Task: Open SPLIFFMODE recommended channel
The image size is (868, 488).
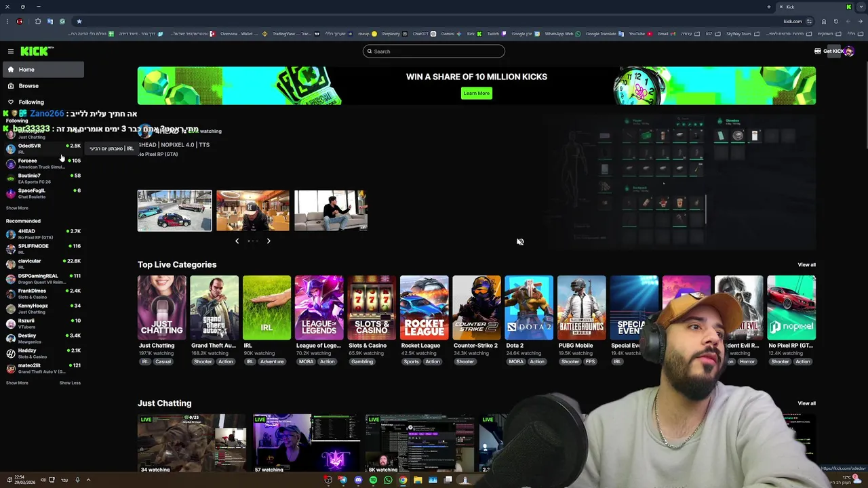Action: [x=43, y=249]
